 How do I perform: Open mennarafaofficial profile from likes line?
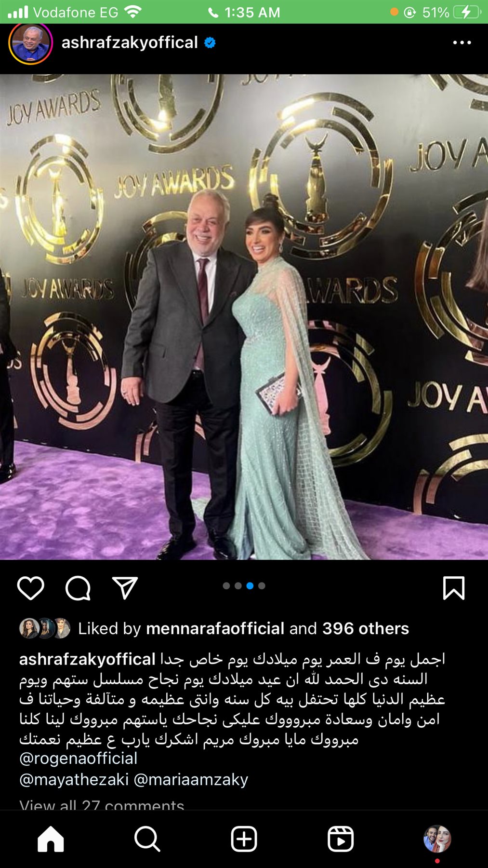[215, 628]
